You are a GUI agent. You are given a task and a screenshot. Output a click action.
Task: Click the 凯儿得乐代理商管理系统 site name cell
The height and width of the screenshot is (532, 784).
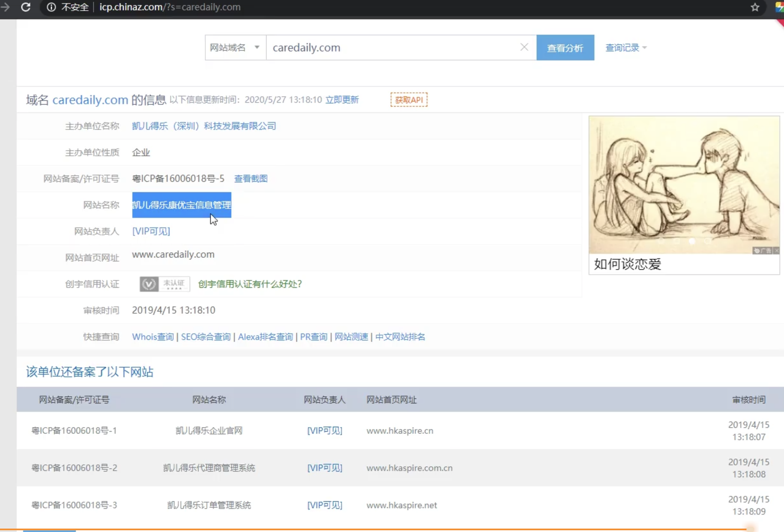click(209, 468)
